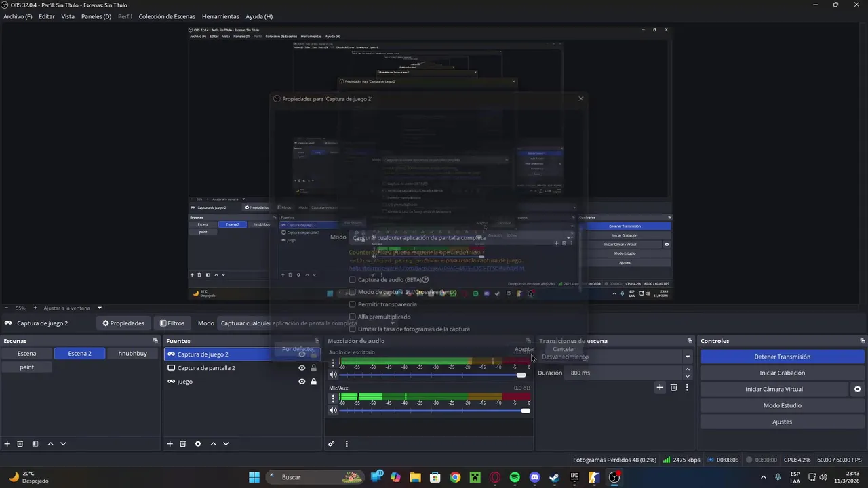
Task: Move source up in Fuentes panel
Action: (213, 444)
